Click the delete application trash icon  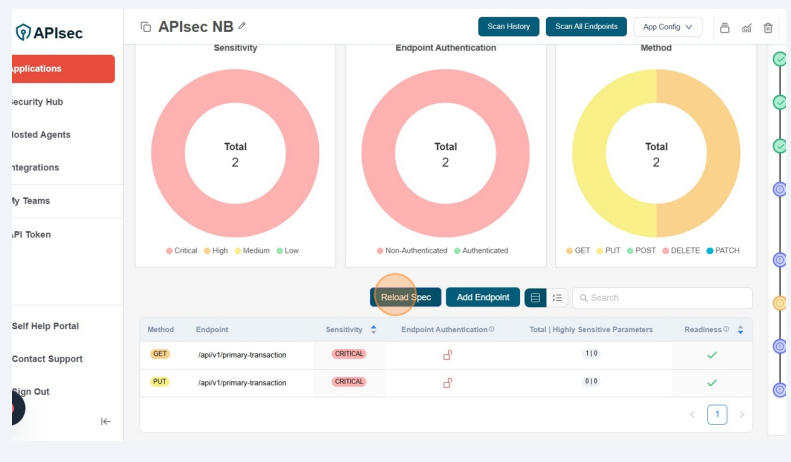coord(768,27)
